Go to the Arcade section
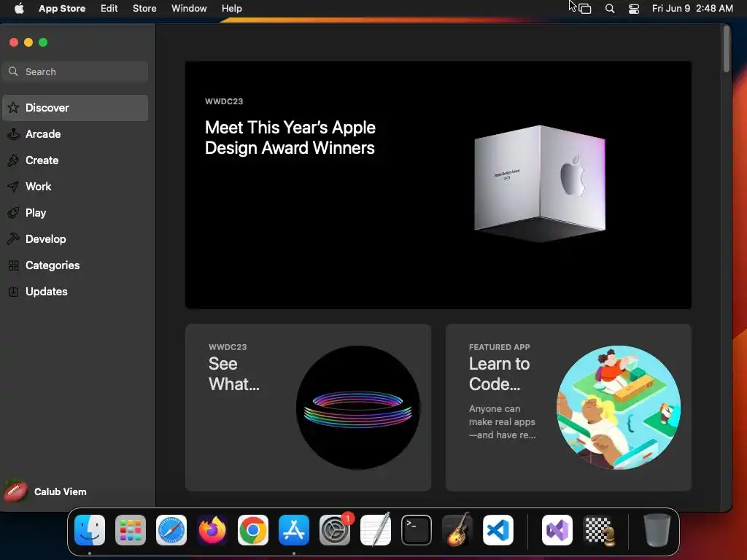This screenshot has width=747, height=560. 75,134
